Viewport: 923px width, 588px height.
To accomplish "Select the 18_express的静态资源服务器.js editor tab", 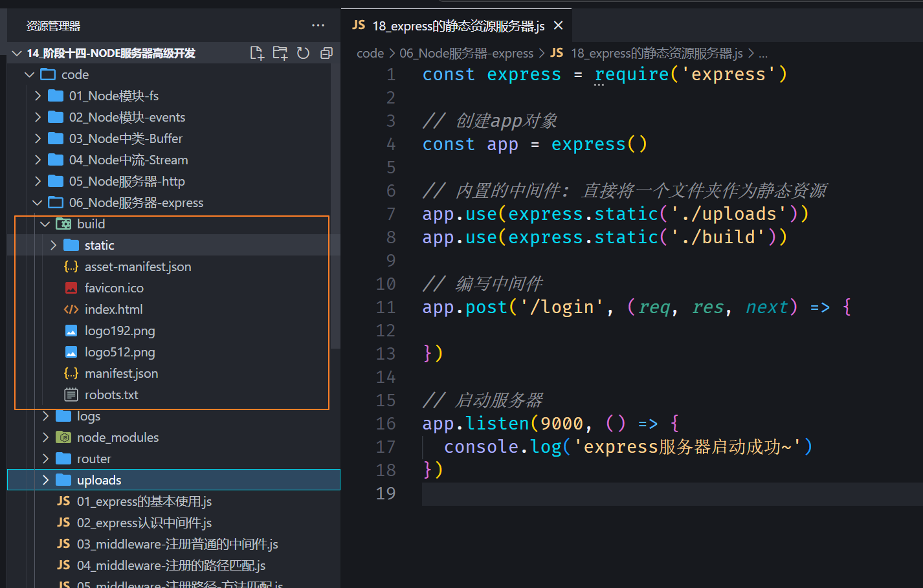I will click(x=458, y=26).
